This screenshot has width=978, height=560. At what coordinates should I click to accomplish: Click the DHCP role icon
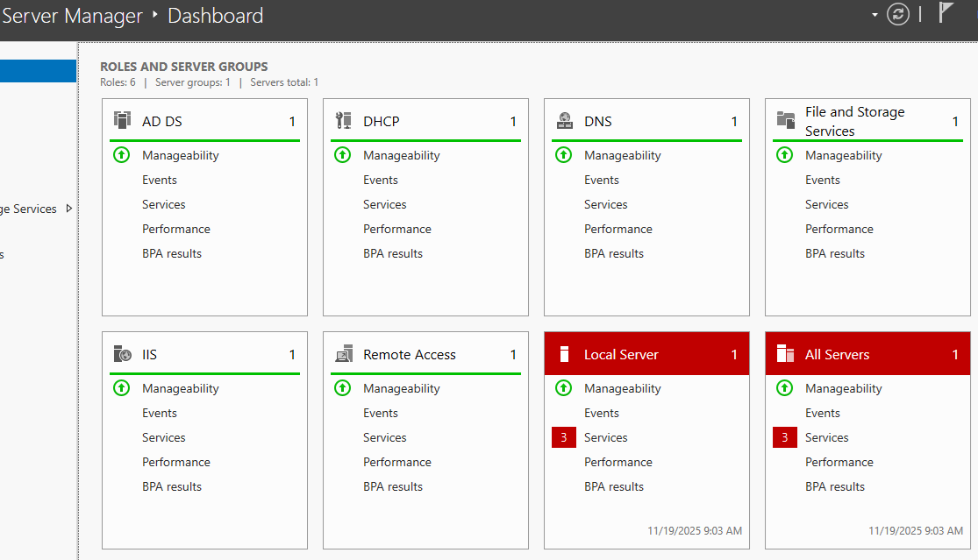point(343,121)
